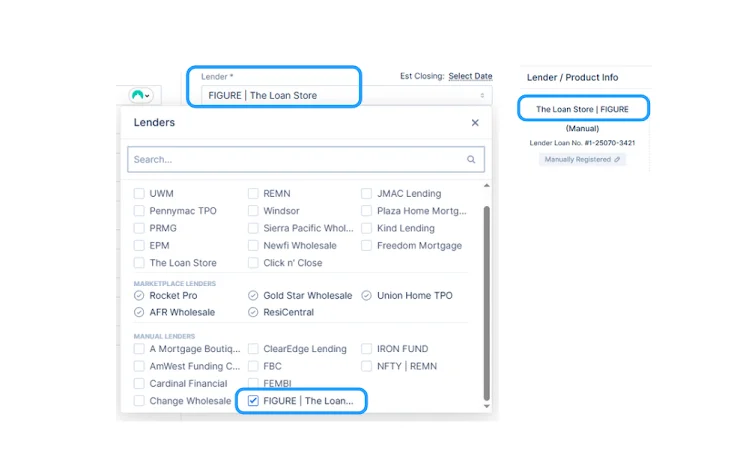Check the Windsor checkbox
The height and width of the screenshot is (468, 740).
pos(253,211)
